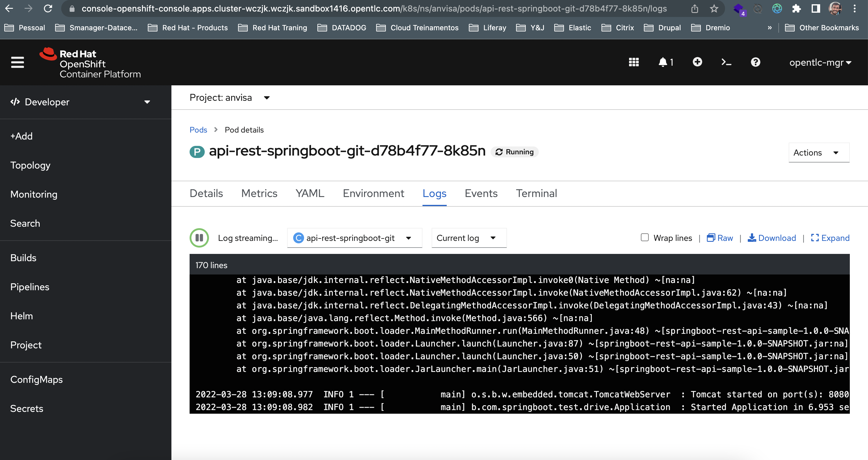
Task: Navigate back to Pods via breadcrumb
Action: pos(198,130)
